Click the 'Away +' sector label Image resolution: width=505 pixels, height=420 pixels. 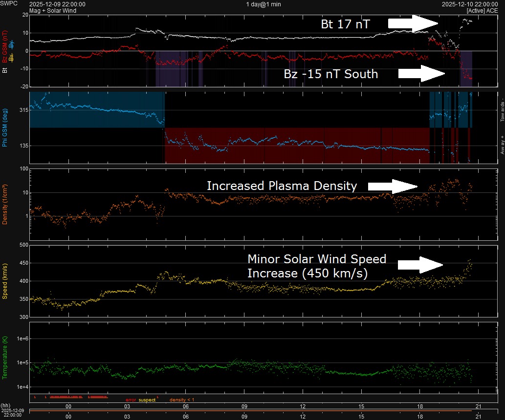(x=502, y=145)
